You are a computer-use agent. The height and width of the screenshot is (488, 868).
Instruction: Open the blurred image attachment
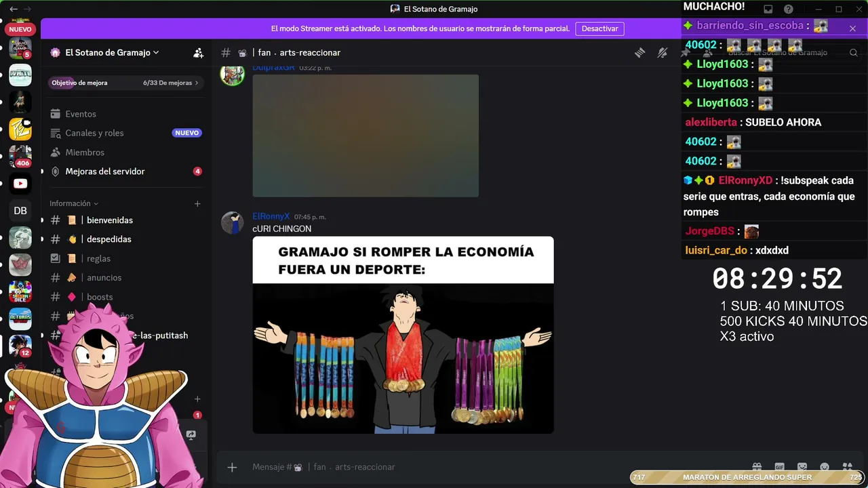(x=366, y=136)
